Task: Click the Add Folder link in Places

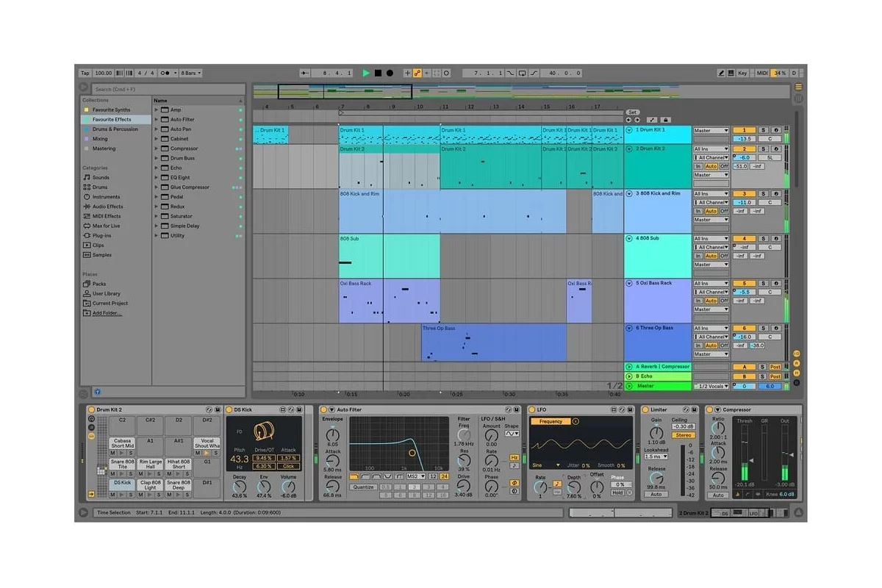Action: [107, 313]
